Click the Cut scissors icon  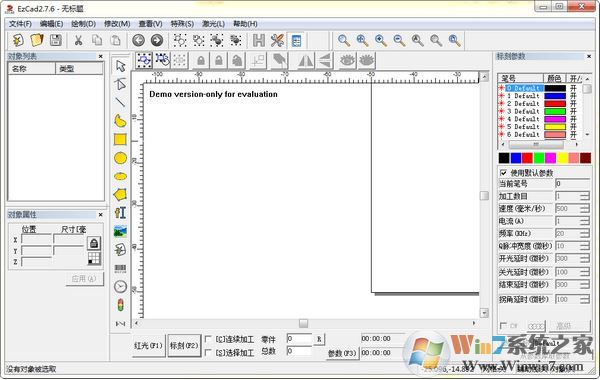(78, 40)
